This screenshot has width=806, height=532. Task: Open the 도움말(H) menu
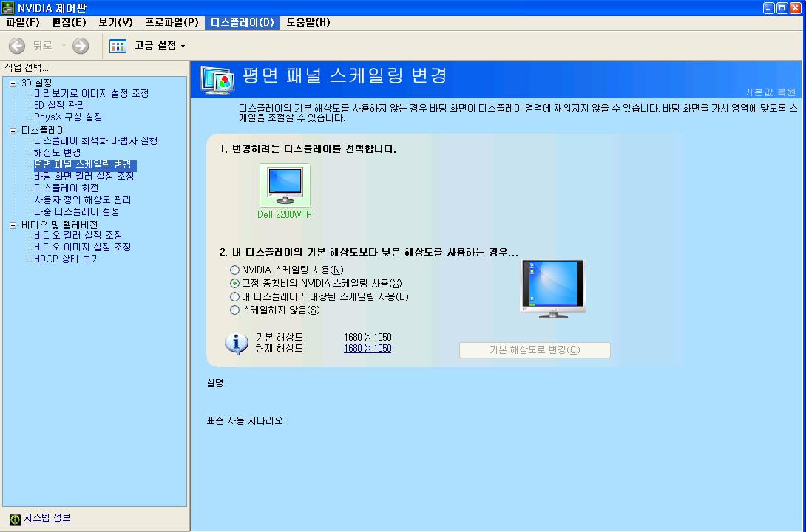point(308,23)
